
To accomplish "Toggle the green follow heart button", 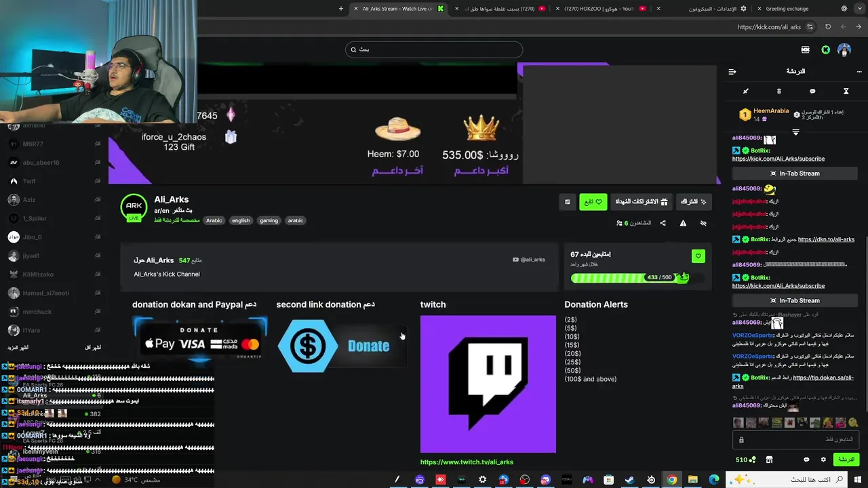I will [x=593, y=202].
